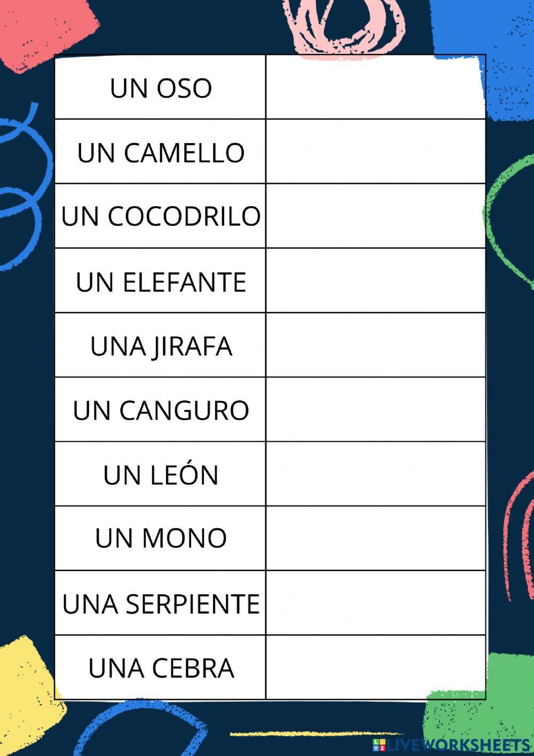Click the empty cell beside UN LEÓN

pos(375,474)
